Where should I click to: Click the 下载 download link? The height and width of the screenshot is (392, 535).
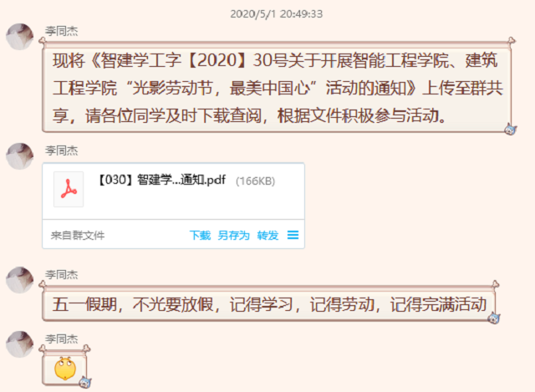pos(200,235)
